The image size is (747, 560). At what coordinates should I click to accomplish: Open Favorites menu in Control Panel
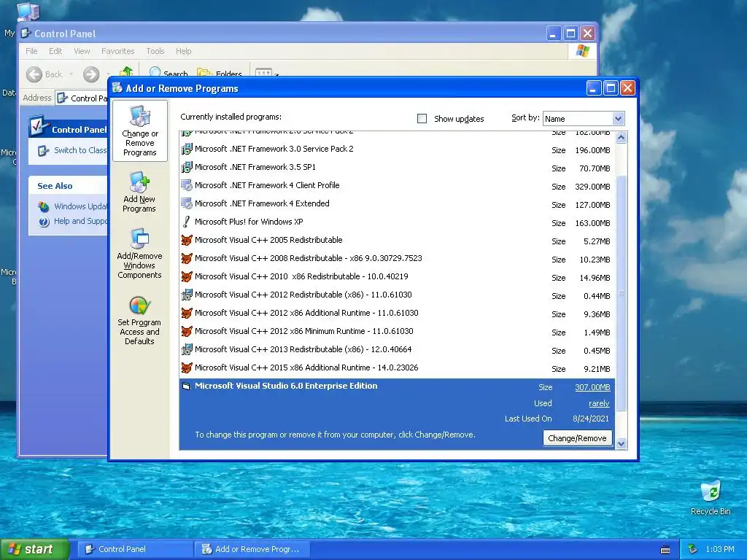coord(117,51)
